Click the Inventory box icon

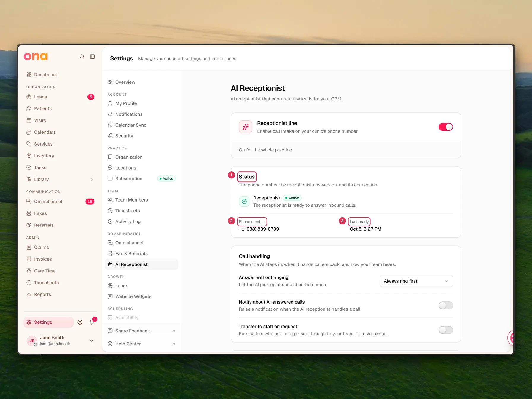(29, 156)
